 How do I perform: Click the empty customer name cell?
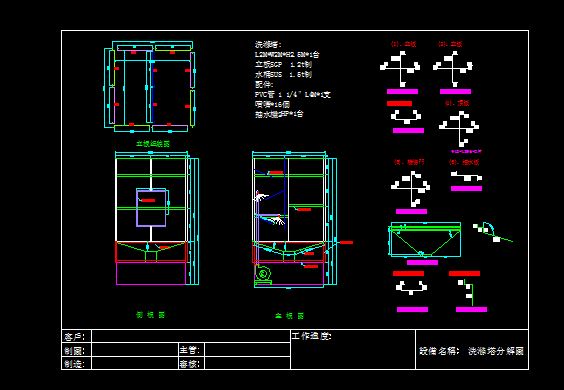191,336
